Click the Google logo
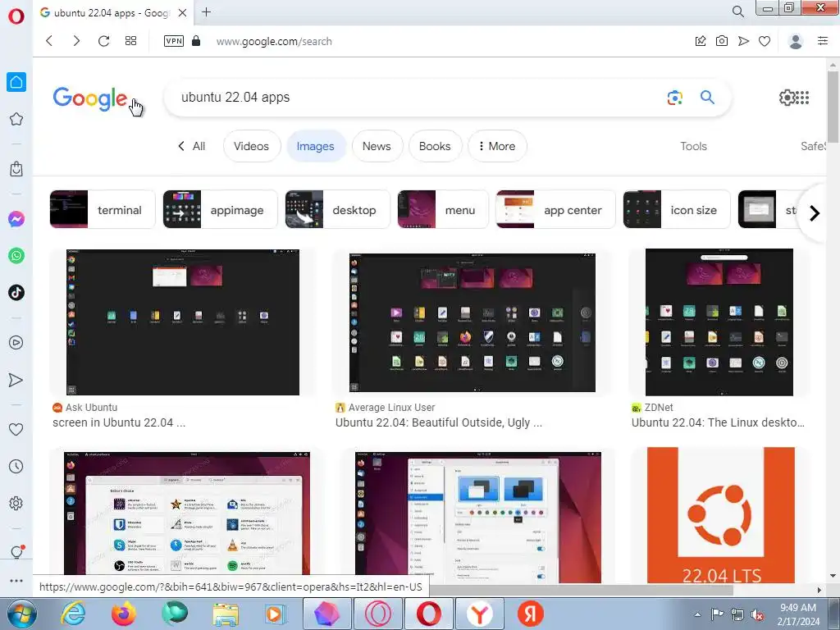Screen dimensions: 840x630 [x=90, y=98]
